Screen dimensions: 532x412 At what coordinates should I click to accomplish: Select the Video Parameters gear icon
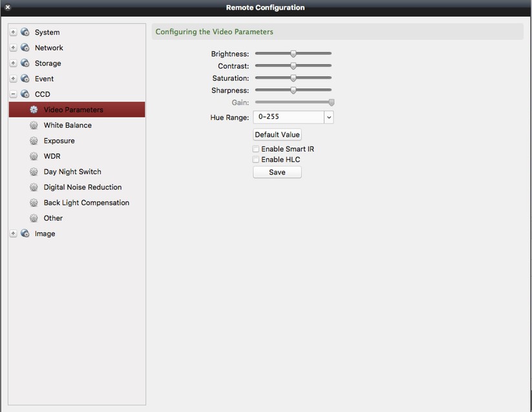coord(34,109)
